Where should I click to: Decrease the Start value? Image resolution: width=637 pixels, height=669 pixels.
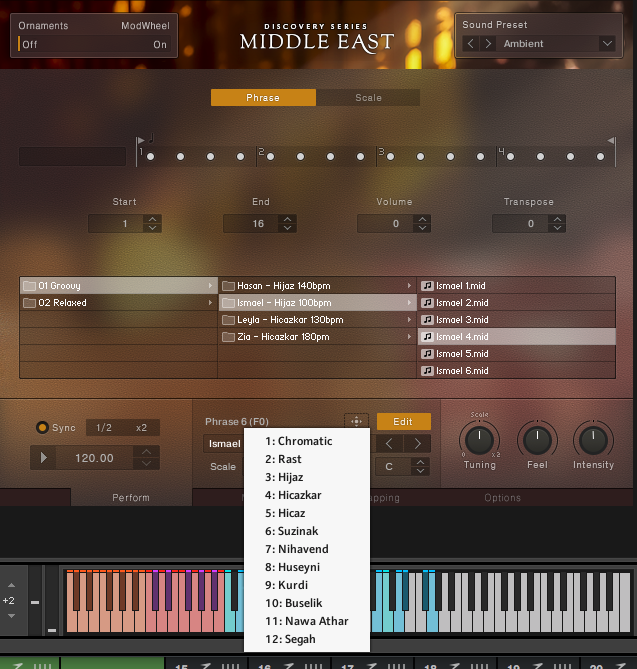point(152,228)
